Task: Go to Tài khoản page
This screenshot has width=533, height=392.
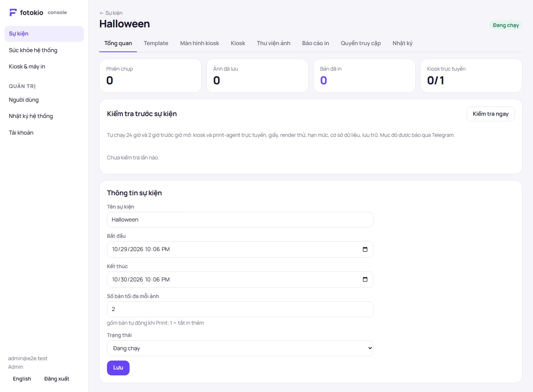Action: point(44,133)
